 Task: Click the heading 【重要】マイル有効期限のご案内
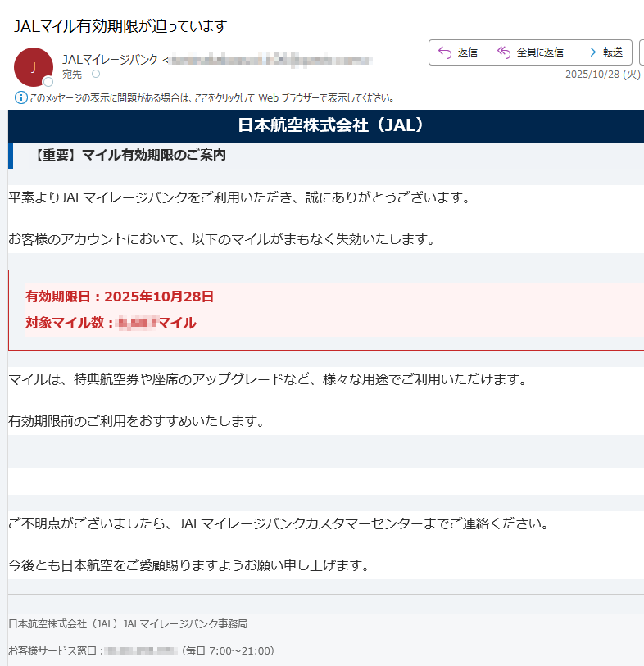point(129,155)
